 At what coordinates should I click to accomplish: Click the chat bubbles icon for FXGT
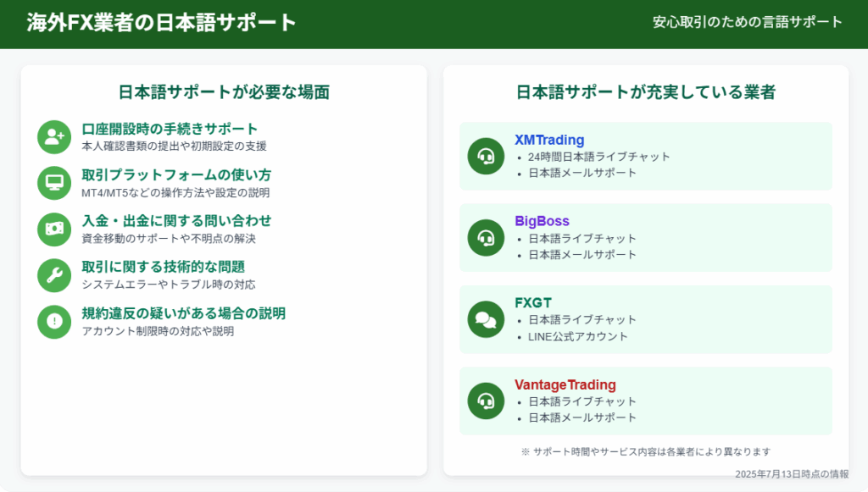[486, 319]
